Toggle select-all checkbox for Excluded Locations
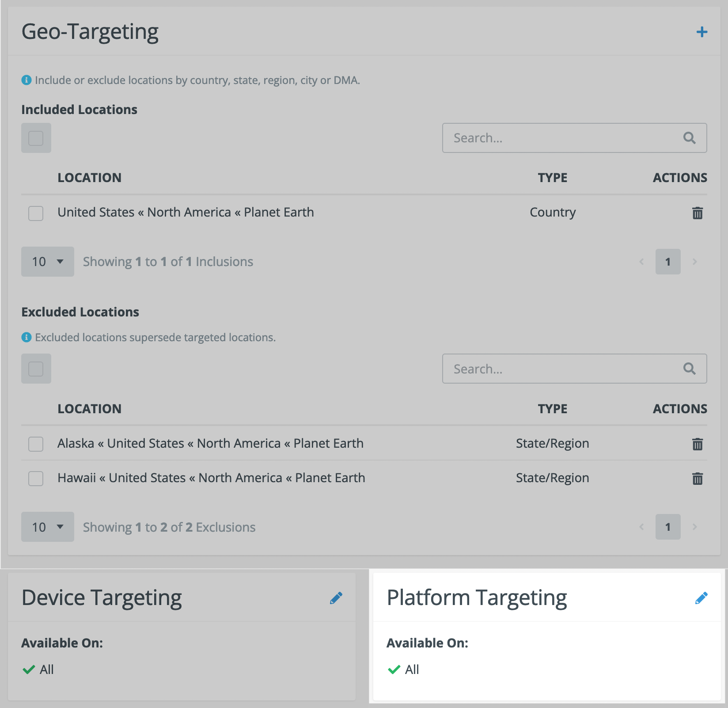The image size is (728, 708). click(x=36, y=369)
